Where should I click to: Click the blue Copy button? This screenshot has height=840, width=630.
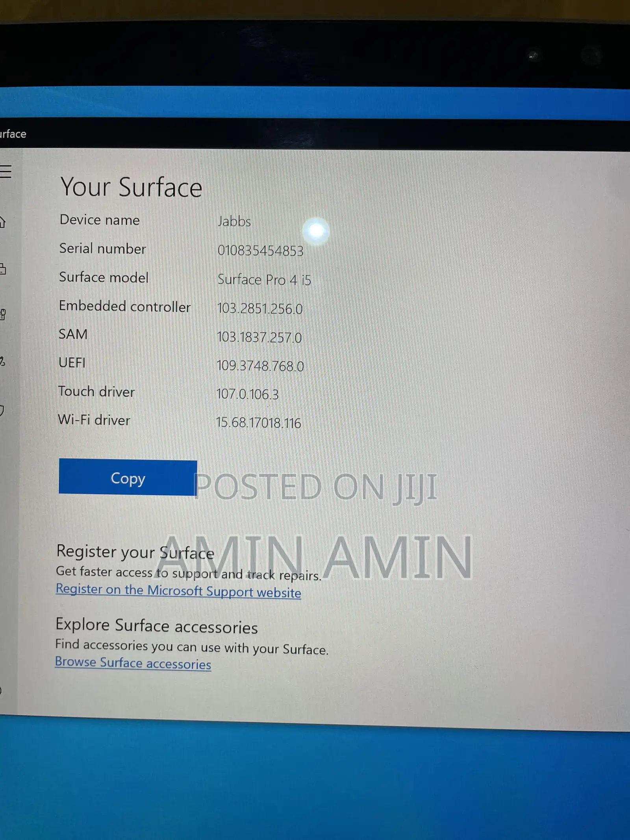(128, 477)
